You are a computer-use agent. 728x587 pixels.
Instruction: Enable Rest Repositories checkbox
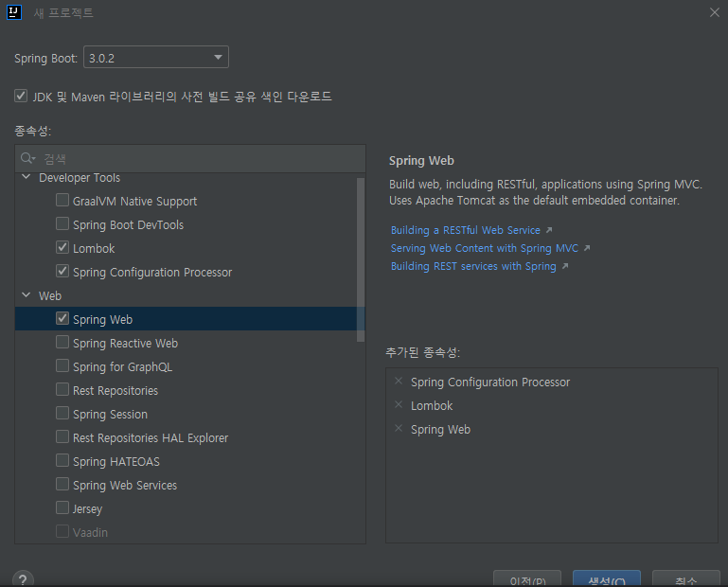tap(62, 390)
